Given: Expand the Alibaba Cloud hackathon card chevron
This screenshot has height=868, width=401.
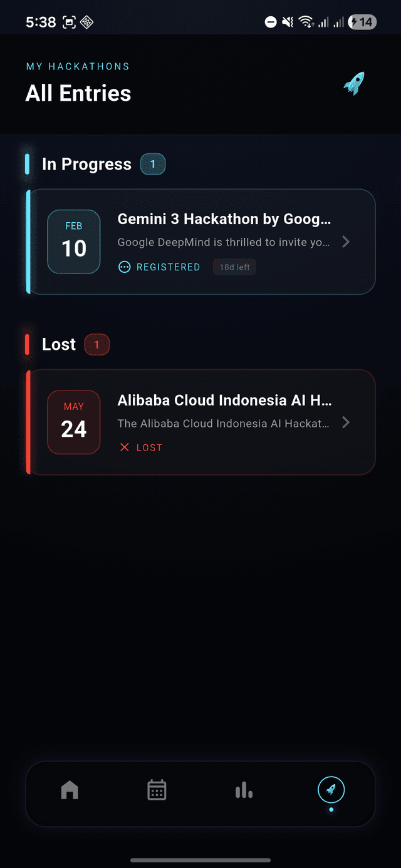Looking at the screenshot, I should coord(346,422).
